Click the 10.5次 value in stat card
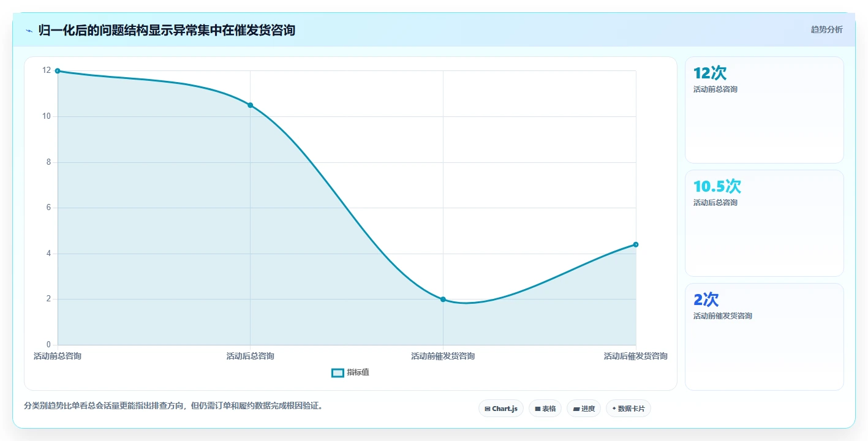 (717, 186)
